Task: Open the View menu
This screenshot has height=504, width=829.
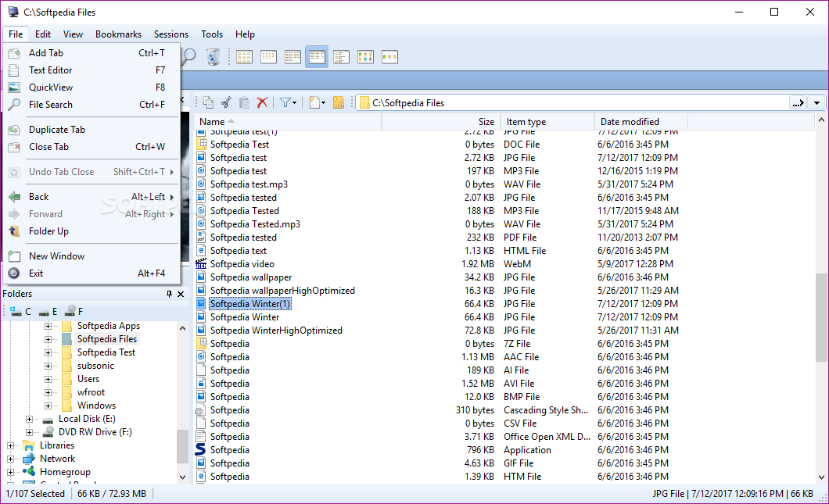Action: tap(73, 34)
